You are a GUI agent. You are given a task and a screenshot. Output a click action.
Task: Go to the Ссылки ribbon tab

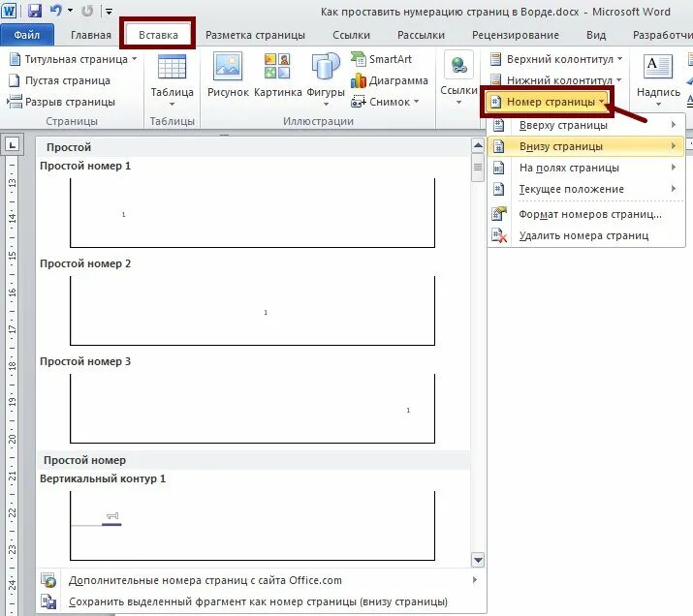[x=352, y=35]
